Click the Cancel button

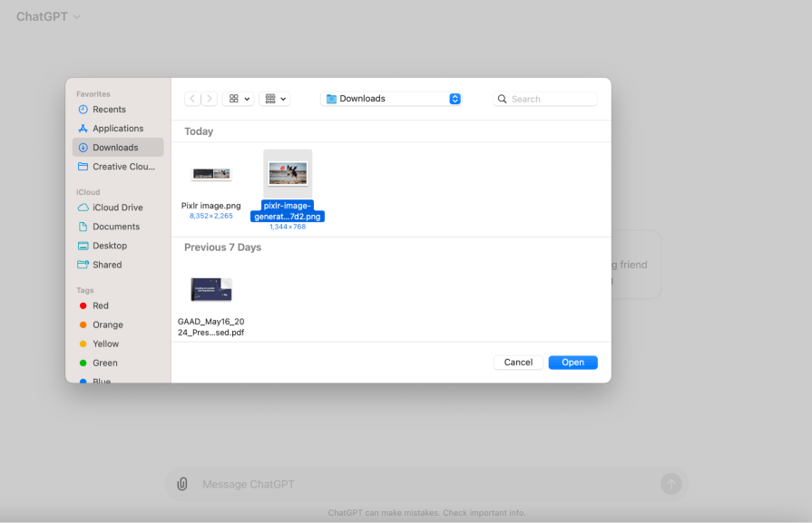click(518, 362)
